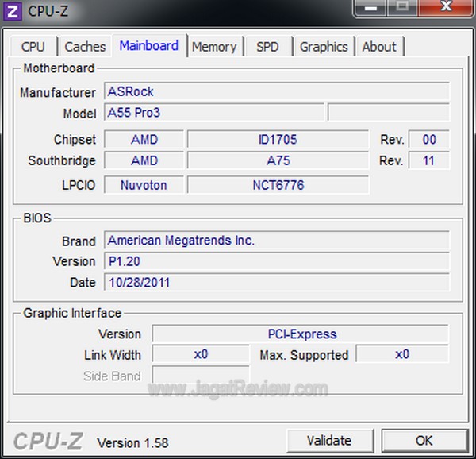
Task: Minimize the CPU-Z window
Action: point(370,8)
